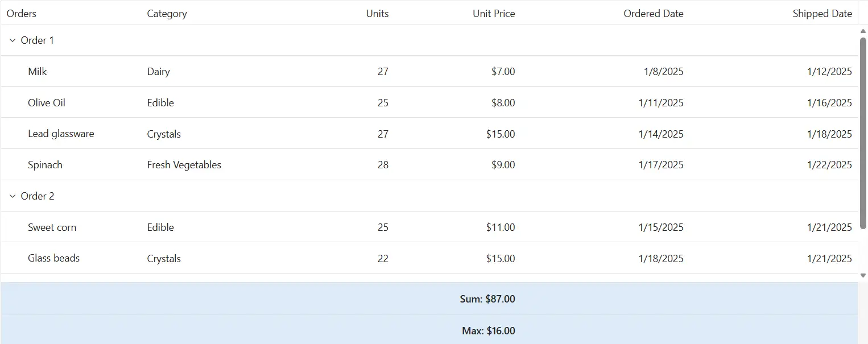This screenshot has height=344, width=868.
Task: Click the Sum: $87.00 summary cell
Action: point(487,299)
